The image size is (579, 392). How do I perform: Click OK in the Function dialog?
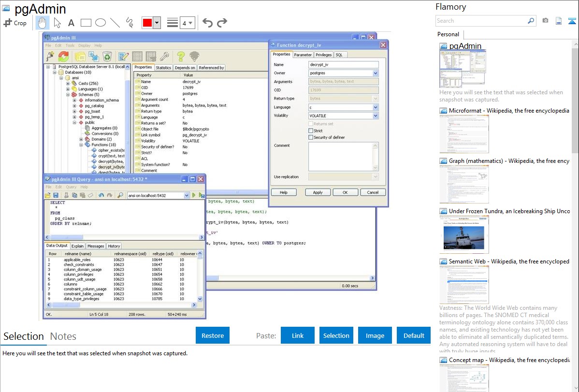click(345, 192)
